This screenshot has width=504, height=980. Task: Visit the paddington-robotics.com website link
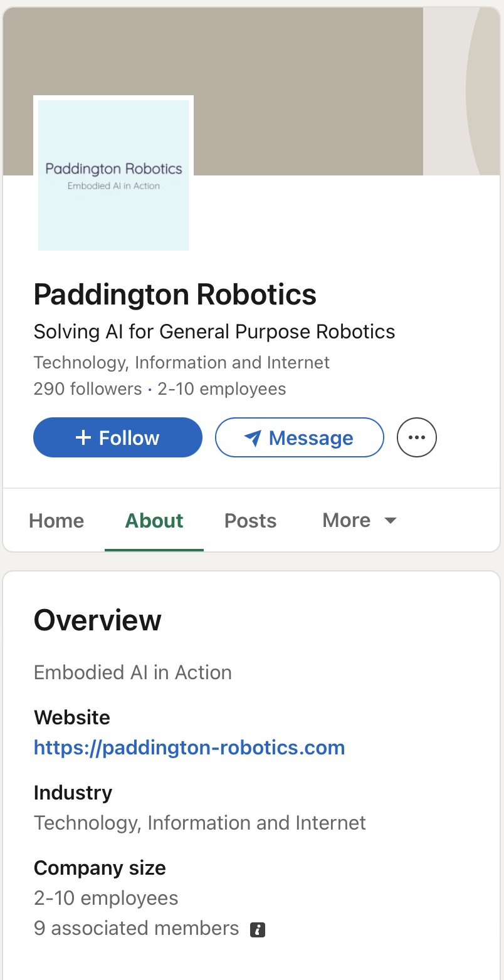189,748
